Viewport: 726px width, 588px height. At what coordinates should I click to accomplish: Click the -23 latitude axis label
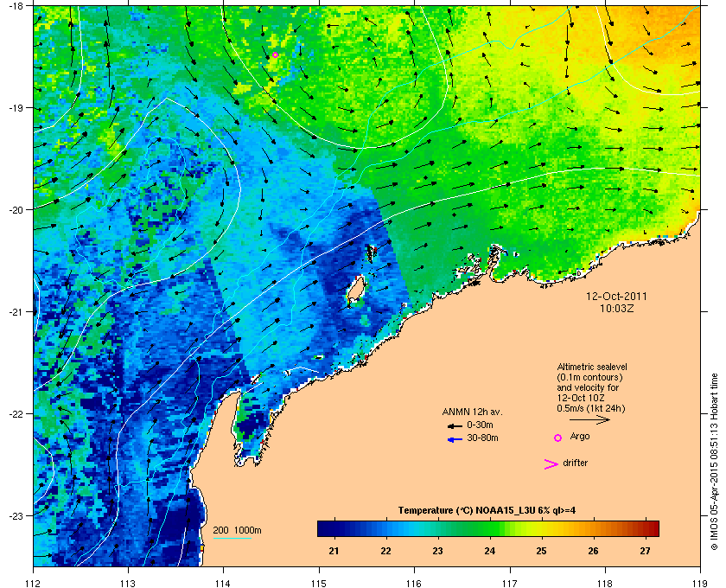coord(15,515)
